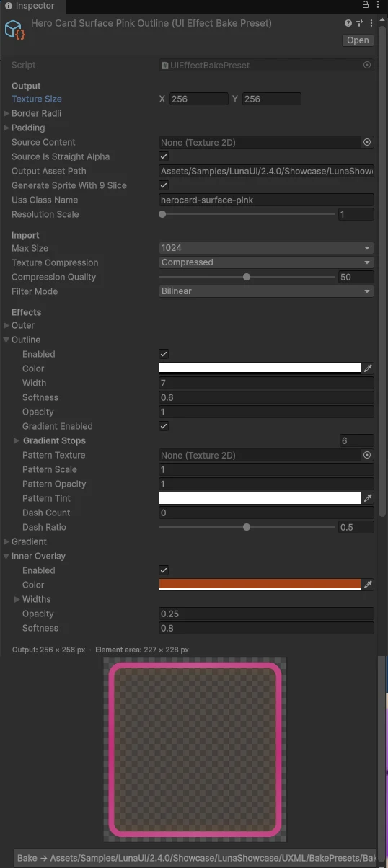Click the Dash Ratio value field
This screenshot has width=388, height=868.
click(356, 527)
